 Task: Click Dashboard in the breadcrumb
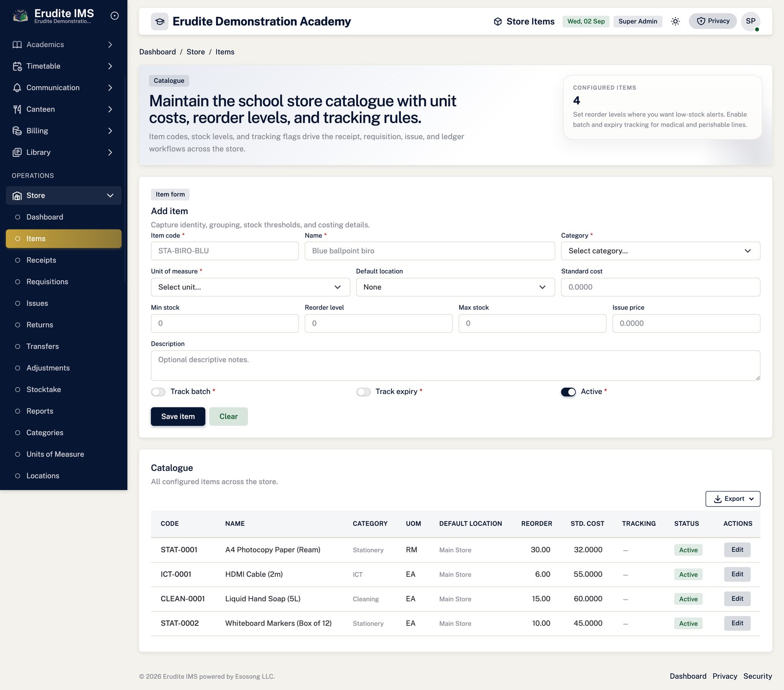(x=157, y=52)
